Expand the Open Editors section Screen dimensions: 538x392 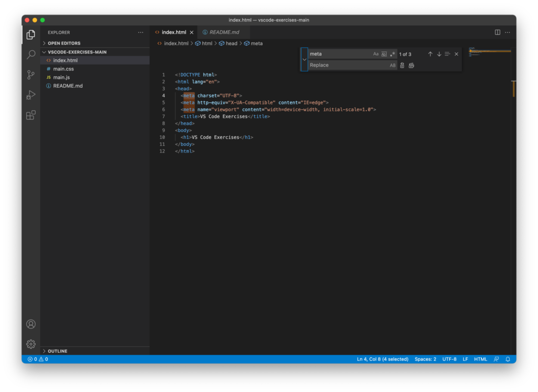coord(95,43)
